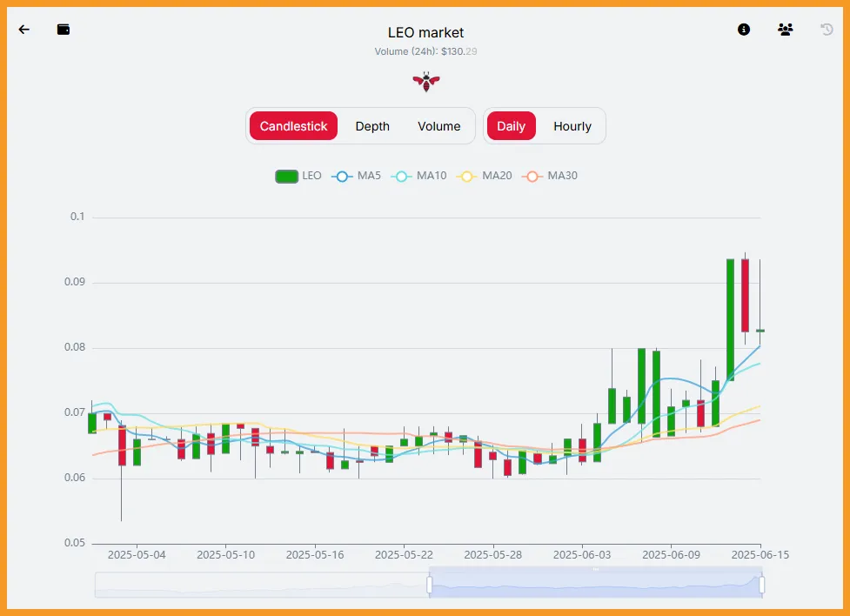The width and height of the screenshot is (850, 616).
Task: Click the 2025-05-04 axis label
Action: point(137,555)
